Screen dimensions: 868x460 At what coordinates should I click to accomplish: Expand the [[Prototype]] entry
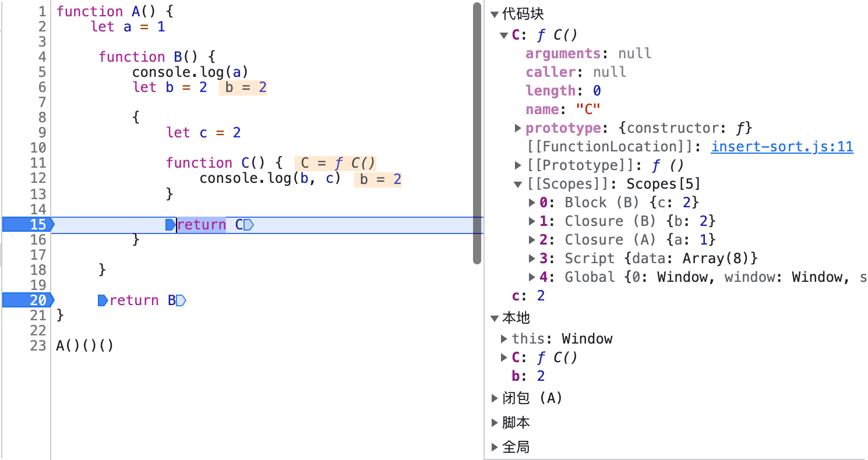tap(518, 165)
